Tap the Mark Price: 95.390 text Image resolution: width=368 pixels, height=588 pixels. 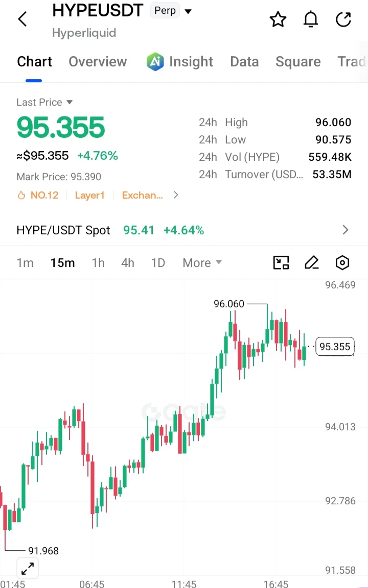pyautogui.click(x=59, y=176)
